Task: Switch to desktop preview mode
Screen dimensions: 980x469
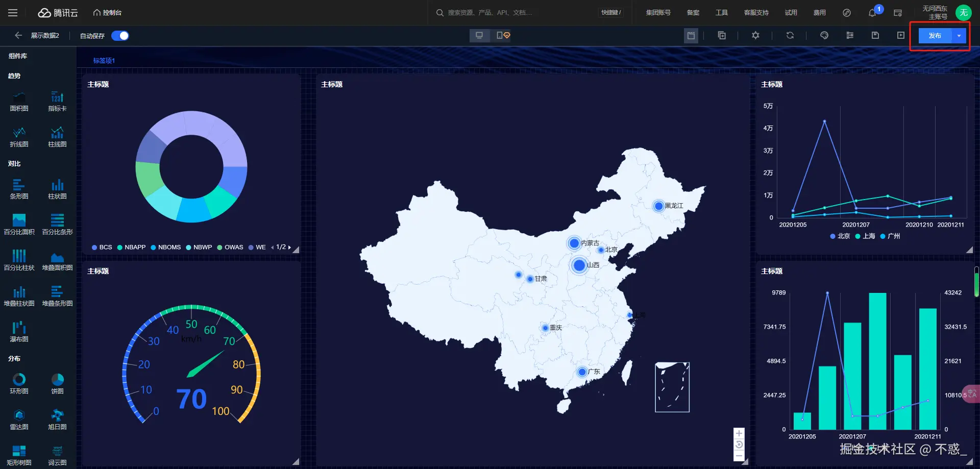Action: pyautogui.click(x=479, y=35)
